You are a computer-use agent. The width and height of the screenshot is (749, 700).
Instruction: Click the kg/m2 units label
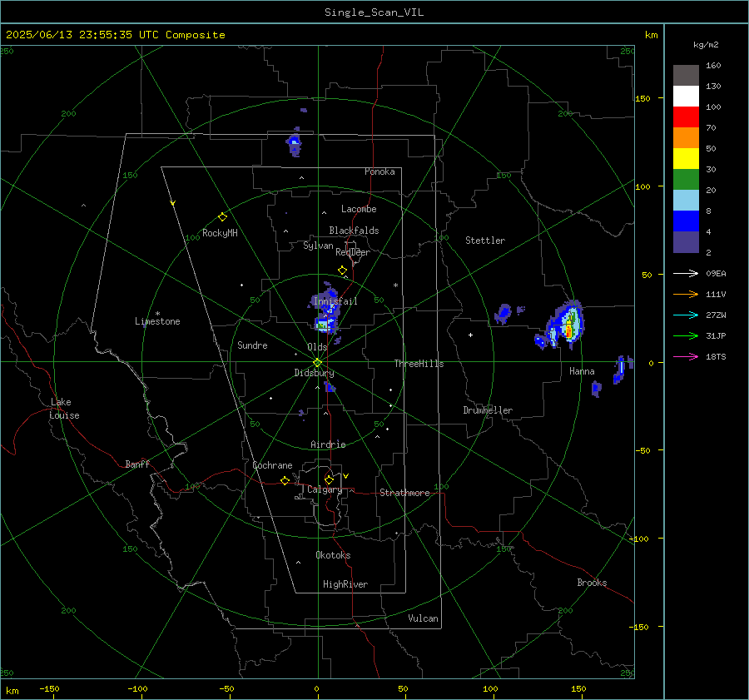click(x=706, y=45)
